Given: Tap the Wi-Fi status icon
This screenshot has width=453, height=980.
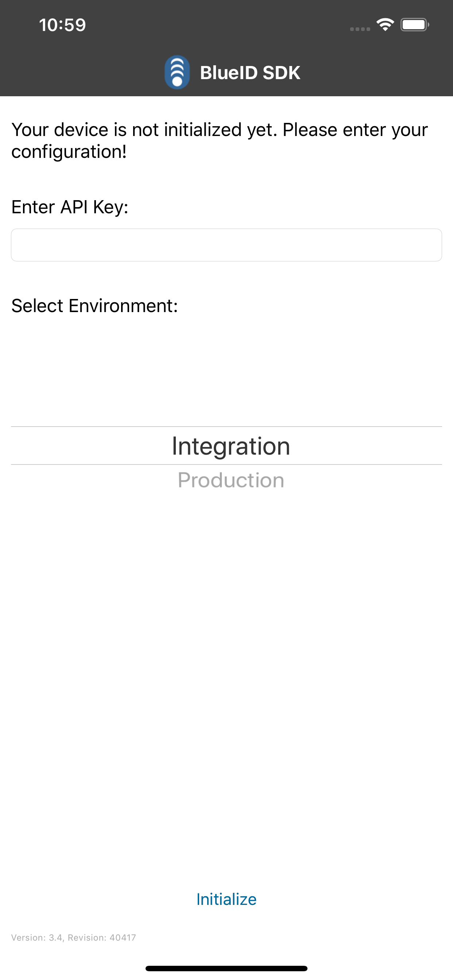Looking at the screenshot, I should point(385,25).
